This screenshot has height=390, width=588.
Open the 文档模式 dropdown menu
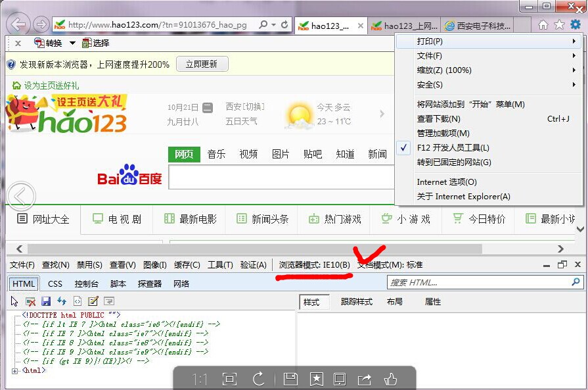click(390, 265)
